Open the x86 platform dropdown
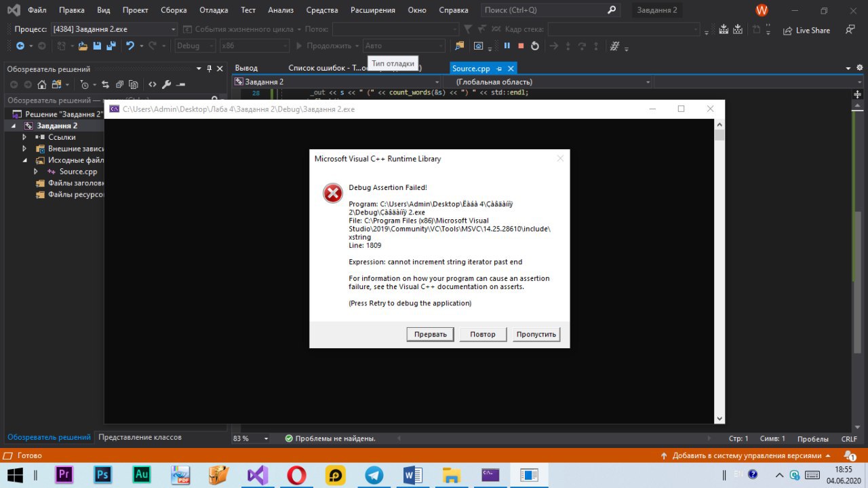This screenshot has width=868, height=488. coord(254,45)
